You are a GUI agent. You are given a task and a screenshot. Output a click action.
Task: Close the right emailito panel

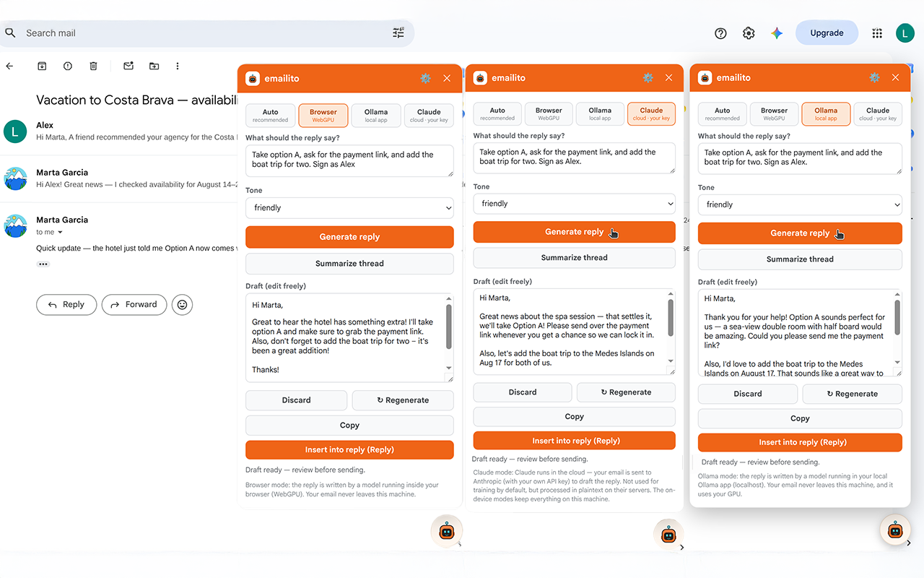pyautogui.click(x=896, y=77)
